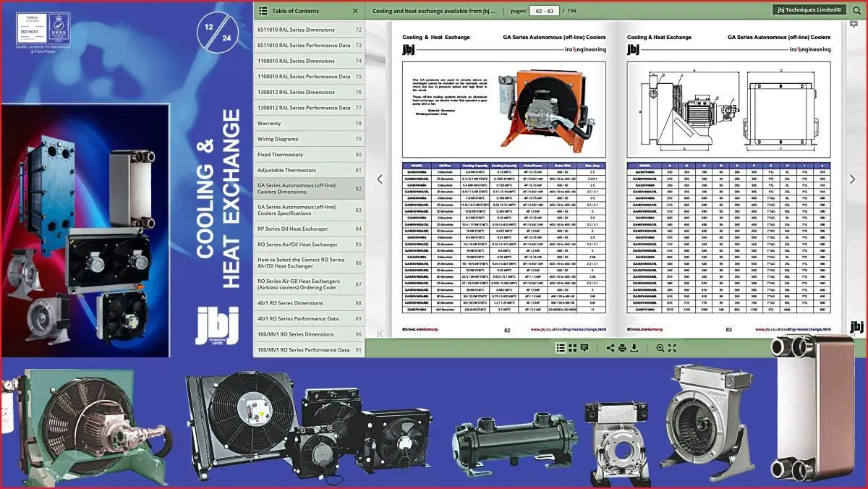
Task: Click the brazed plate heat exchanger photo bottom right
Action: point(812,410)
